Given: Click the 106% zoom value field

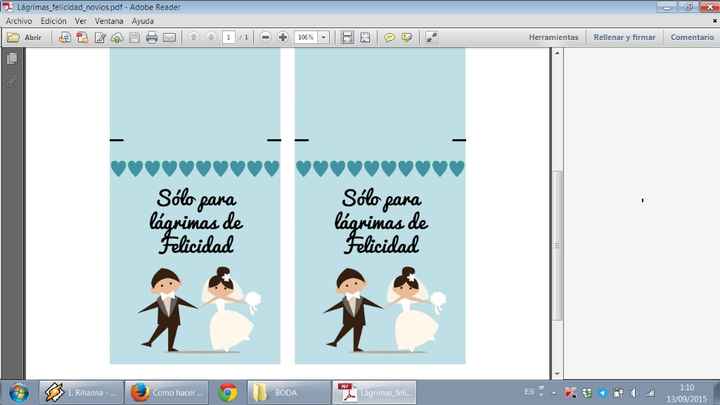Looking at the screenshot, I should tap(306, 37).
